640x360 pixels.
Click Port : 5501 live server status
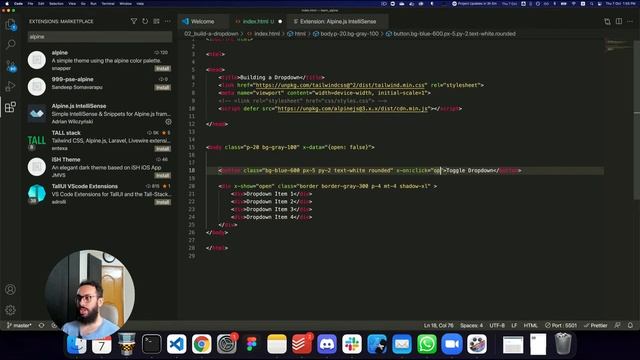561,325
